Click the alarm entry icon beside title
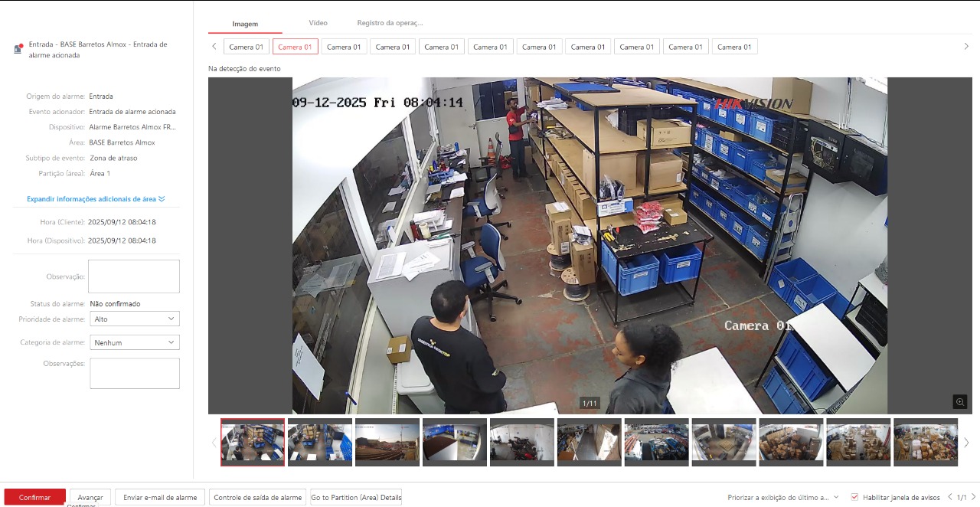Viewport: 980px width, 507px height. (18, 49)
